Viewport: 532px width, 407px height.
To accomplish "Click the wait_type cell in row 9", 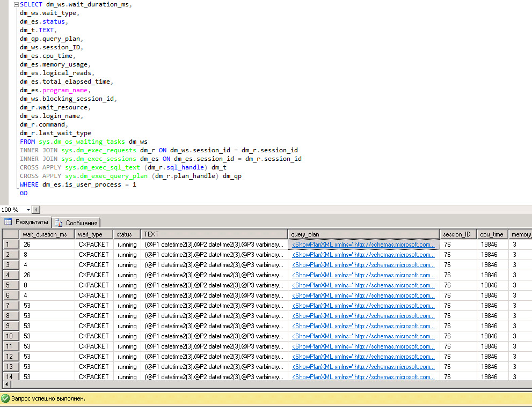I will (93, 326).
